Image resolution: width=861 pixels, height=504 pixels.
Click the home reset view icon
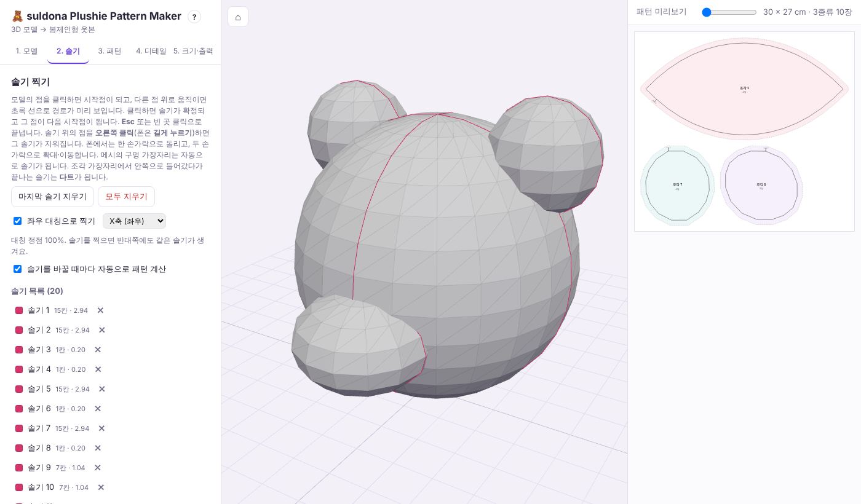pyautogui.click(x=238, y=17)
